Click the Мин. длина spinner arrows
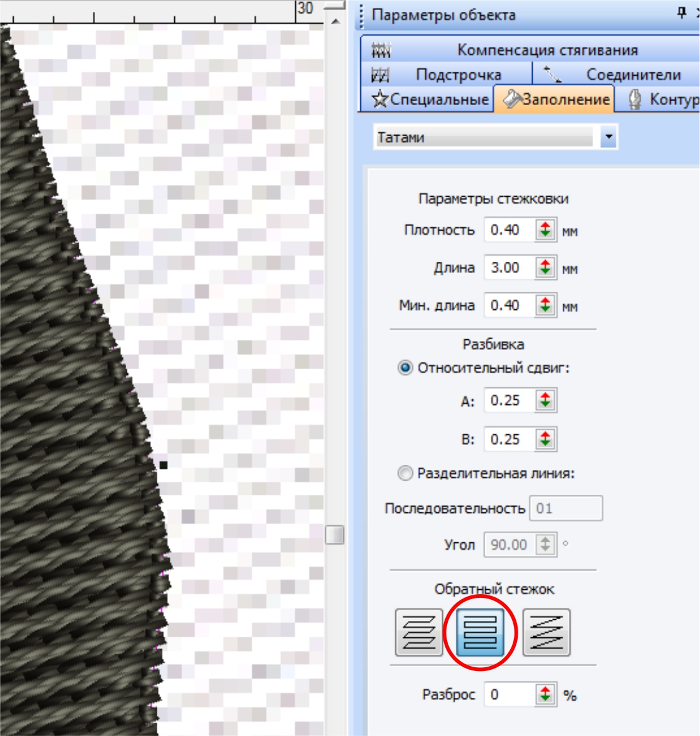Viewport: 700px width, 736px height. coord(545,306)
